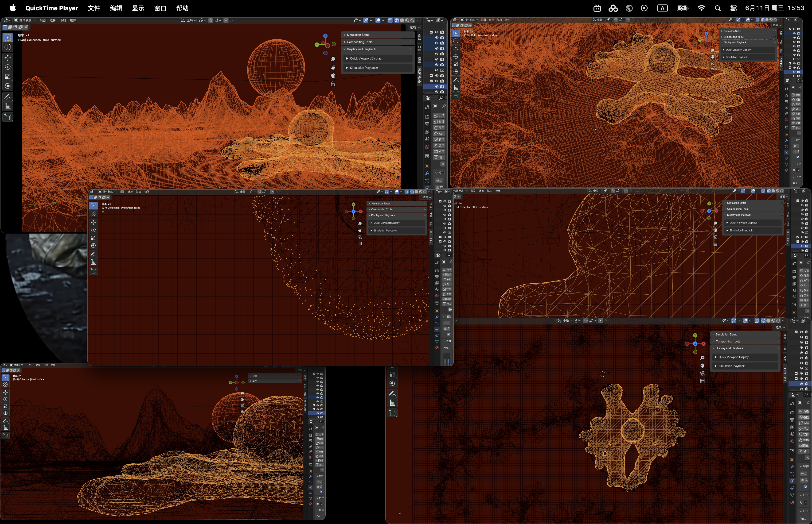Select the Box Select tool in top-left Blender window
The height and width of the screenshot is (524, 812).
click(x=8, y=37)
